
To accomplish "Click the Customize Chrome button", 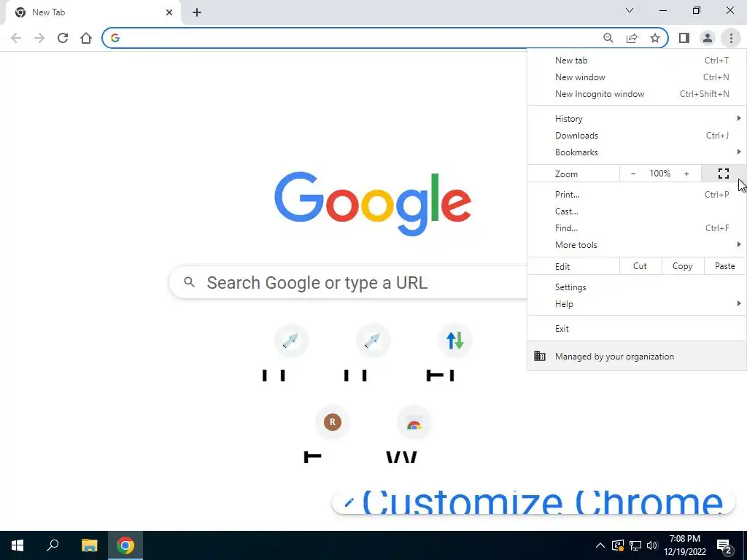I will point(533,502).
